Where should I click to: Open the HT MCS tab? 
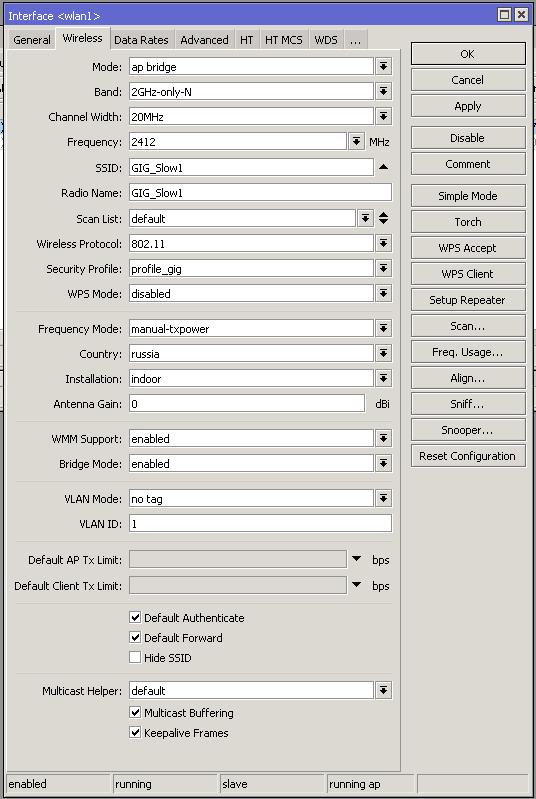click(x=284, y=40)
